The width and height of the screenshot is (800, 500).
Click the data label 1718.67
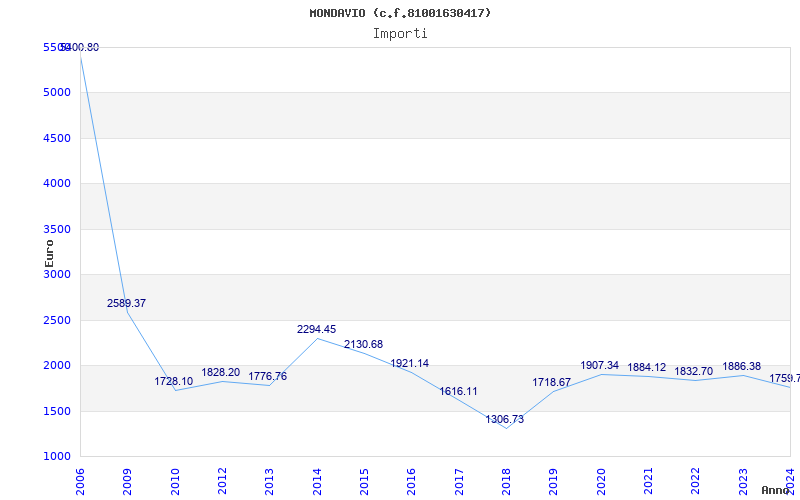[552, 382]
